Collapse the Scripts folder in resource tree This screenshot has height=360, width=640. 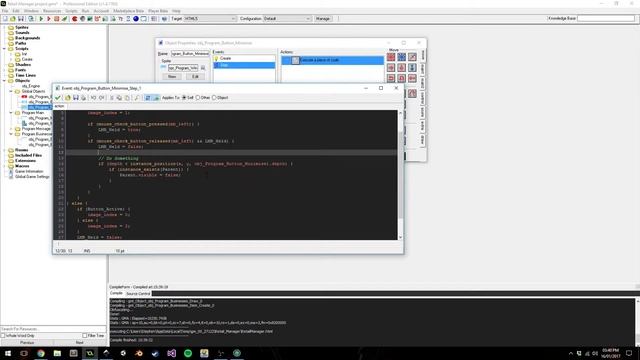click(4, 49)
